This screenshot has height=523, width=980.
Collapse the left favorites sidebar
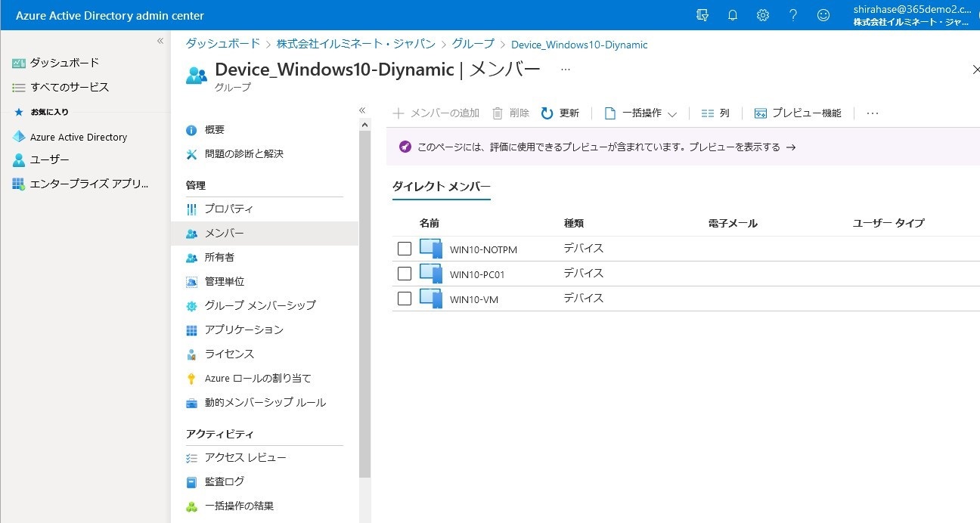click(x=160, y=41)
